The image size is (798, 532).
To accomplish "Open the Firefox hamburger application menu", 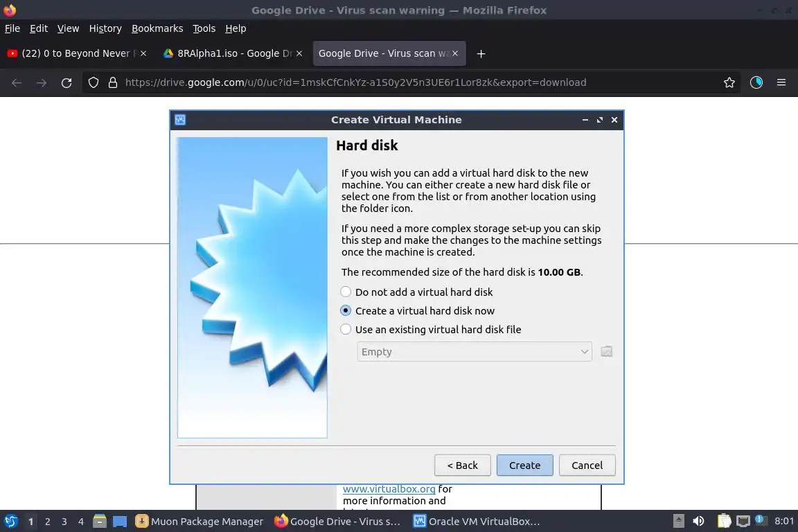I will pyautogui.click(x=781, y=82).
